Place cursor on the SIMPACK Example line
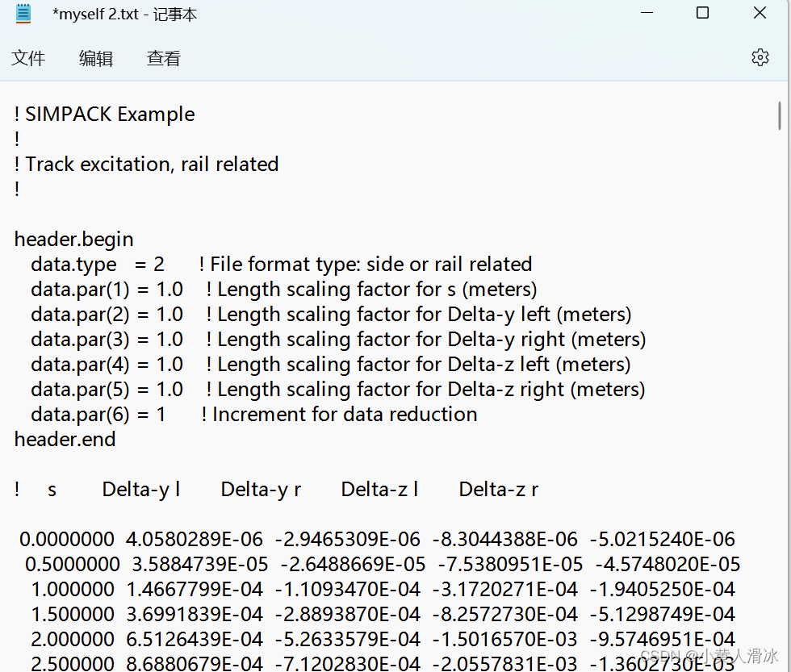Viewport: 791px width, 672px height. click(104, 114)
